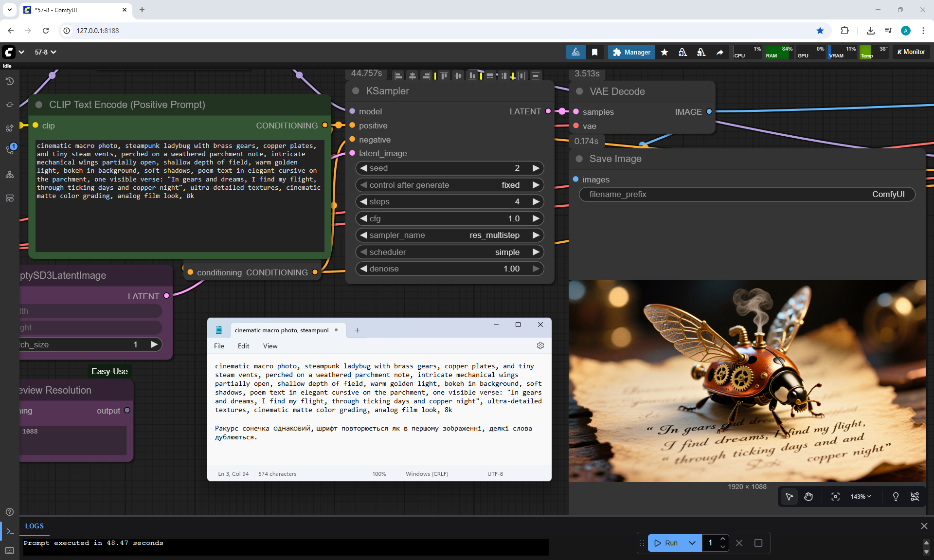Click the lightbulb focus mode icon

click(x=896, y=496)
